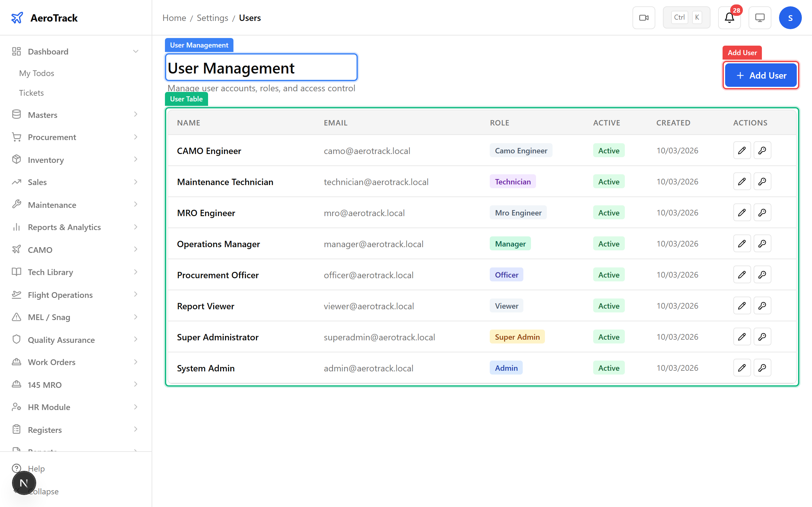Open the video call icon in the top bar
This screenshot has height=507, width=812.
tap(644, 17)
